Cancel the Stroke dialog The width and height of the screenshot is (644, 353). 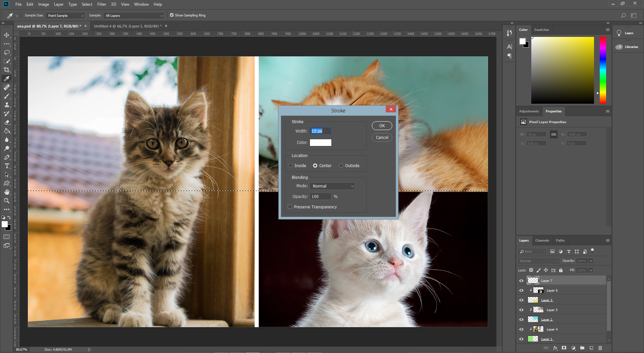point(382,137)
